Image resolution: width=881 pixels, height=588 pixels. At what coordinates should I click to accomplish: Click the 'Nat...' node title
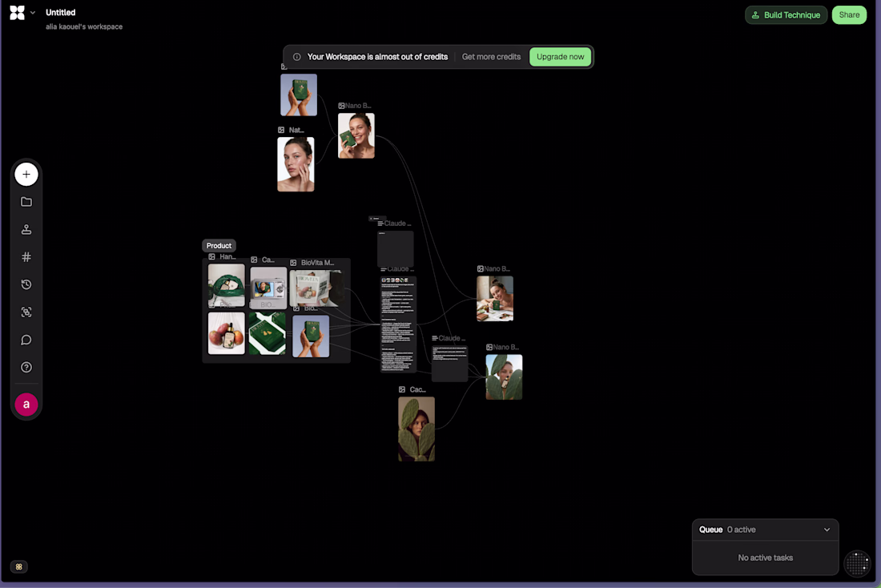pyautogui.click(x=296, y=130)
